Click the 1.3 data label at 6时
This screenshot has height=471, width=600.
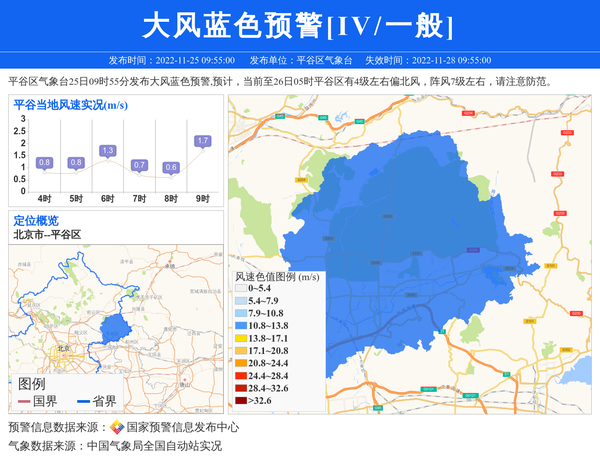pyautogui.click(x=108, y=151)
